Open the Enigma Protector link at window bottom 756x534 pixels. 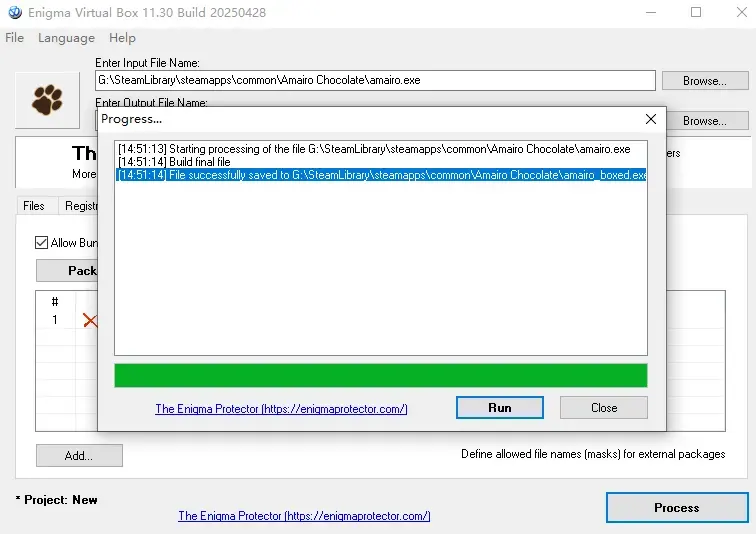pyautogui.click(x=304, y=516)
